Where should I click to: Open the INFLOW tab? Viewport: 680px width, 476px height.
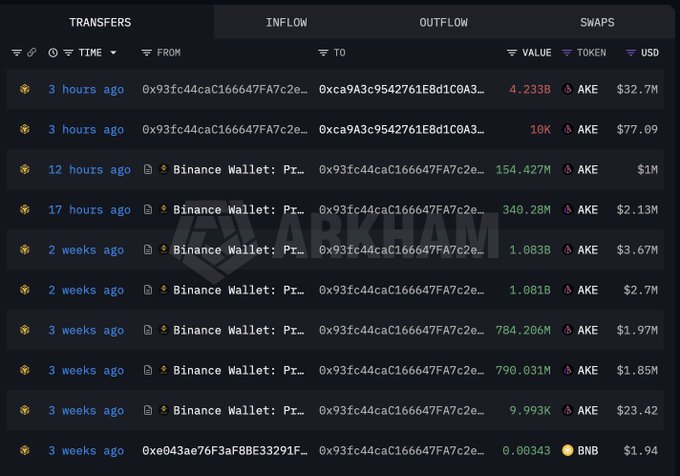click(x=286, y=23)
